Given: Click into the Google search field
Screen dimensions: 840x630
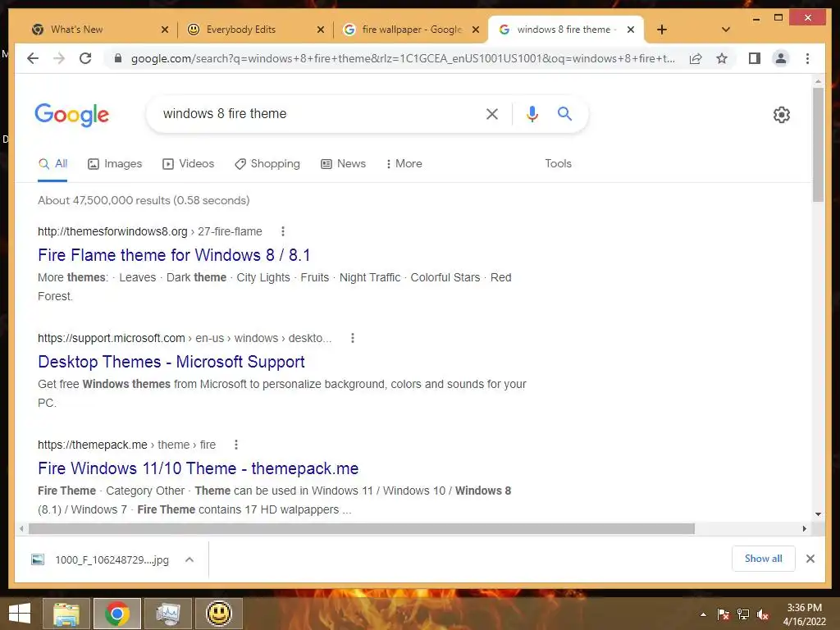Looking at the screenshot, I should pyautogui.click(x=316, y=113).
